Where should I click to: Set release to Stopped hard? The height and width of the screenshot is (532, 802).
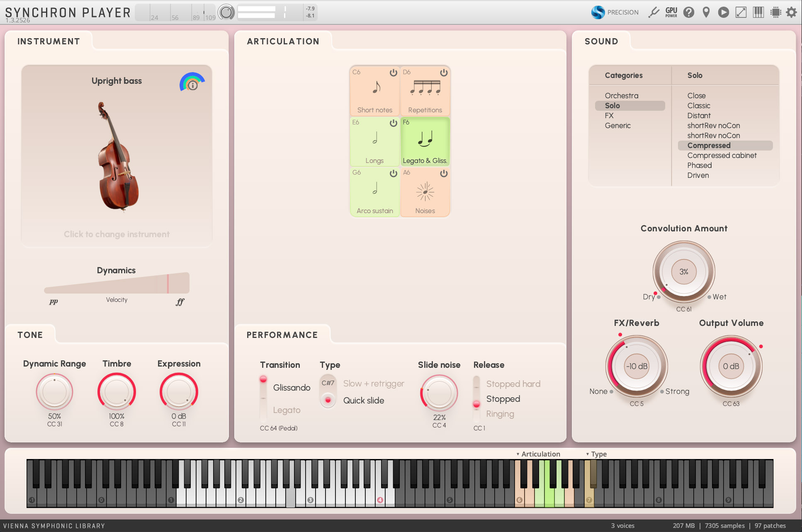tap(513, 384)
